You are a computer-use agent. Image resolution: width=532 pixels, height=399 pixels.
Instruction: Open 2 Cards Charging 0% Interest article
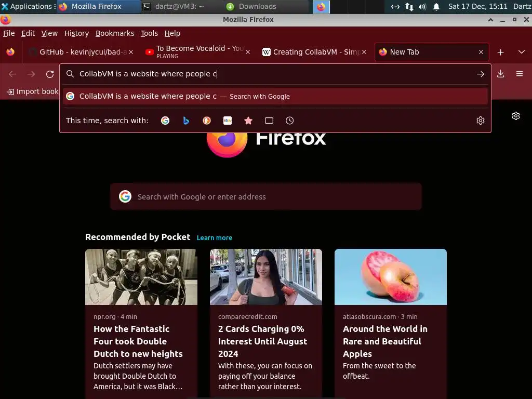[262, 341]
